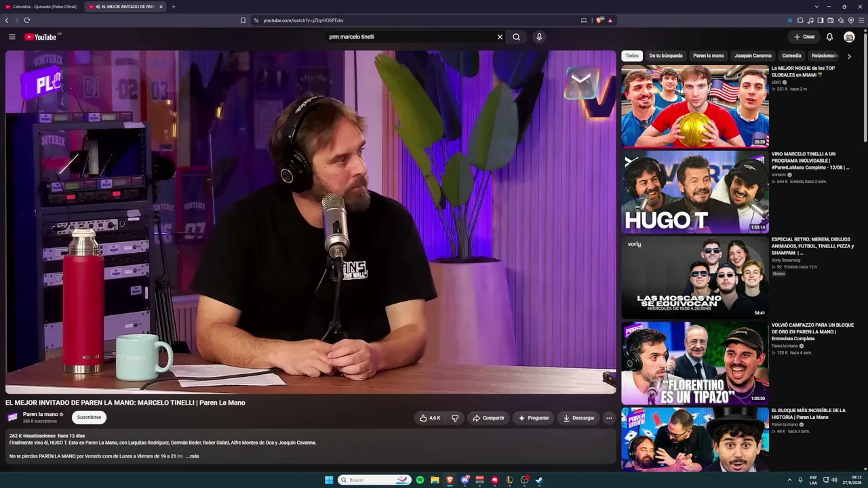Open File Explorer from the taskbar

(x=435, y=480)
